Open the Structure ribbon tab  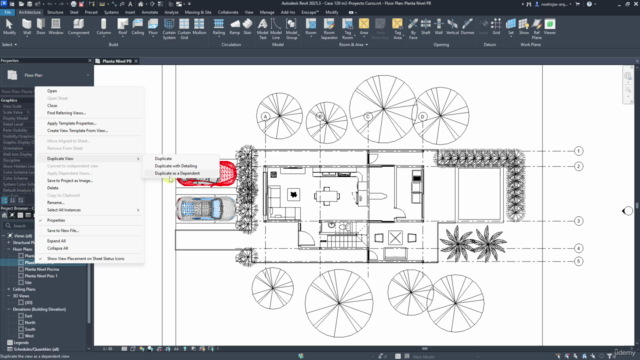tap(55, 12)
